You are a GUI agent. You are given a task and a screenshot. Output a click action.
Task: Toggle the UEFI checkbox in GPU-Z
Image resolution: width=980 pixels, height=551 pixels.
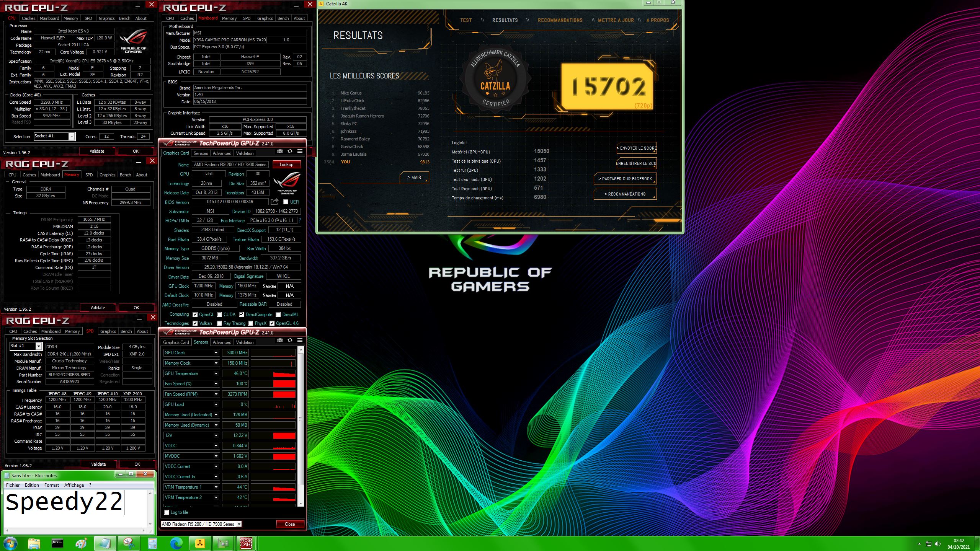[286, 202]
